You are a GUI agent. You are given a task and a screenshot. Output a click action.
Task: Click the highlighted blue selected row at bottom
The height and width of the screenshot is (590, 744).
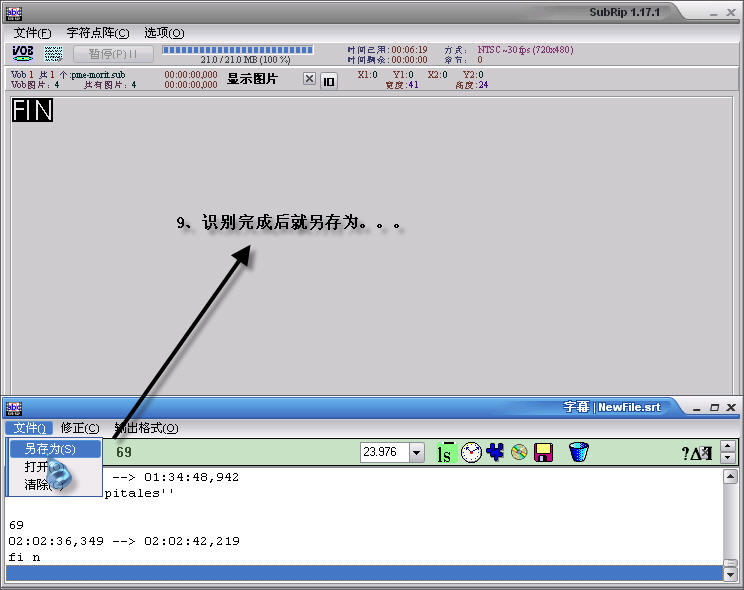(364, 573)
